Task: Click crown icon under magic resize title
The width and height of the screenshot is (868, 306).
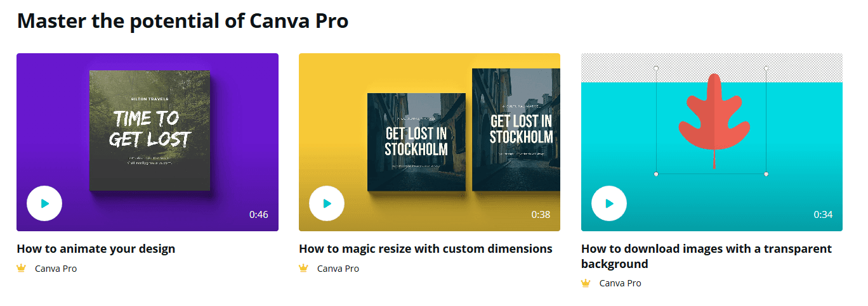Action: point(304,268)
